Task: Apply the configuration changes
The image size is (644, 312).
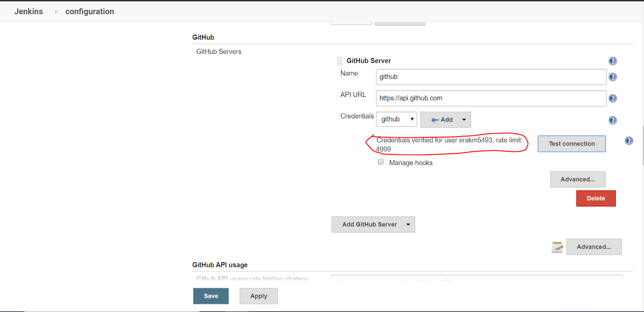Action: pos(258,296)
